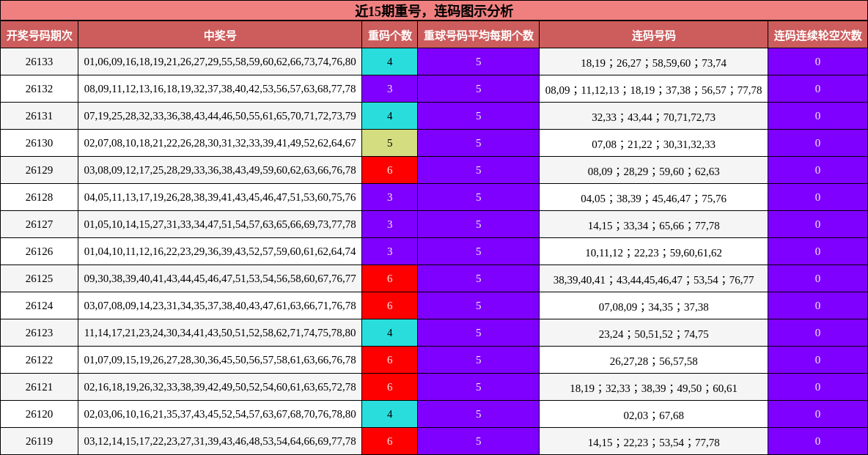
Task: Click winning numbers starting 01,04,10,11 for 26126
Action: pyautogui.click(x=220, y=251)
